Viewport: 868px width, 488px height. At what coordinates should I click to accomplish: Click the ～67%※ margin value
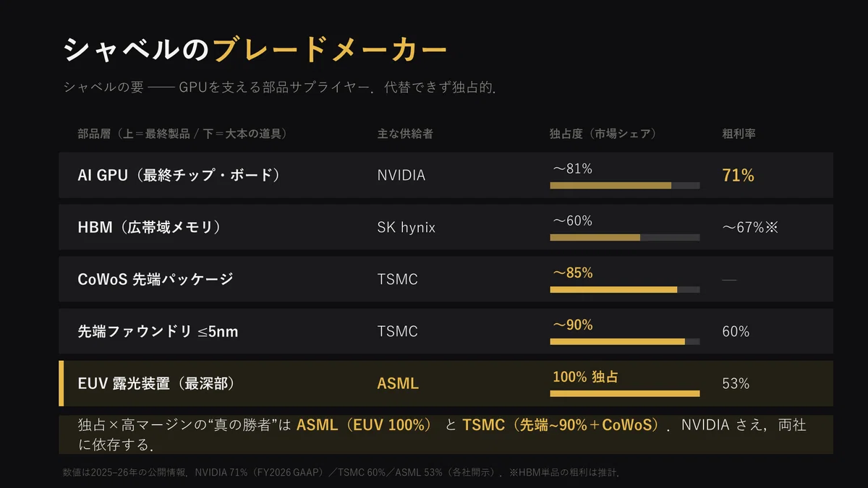pyautogui.click(x=749, y=227)
